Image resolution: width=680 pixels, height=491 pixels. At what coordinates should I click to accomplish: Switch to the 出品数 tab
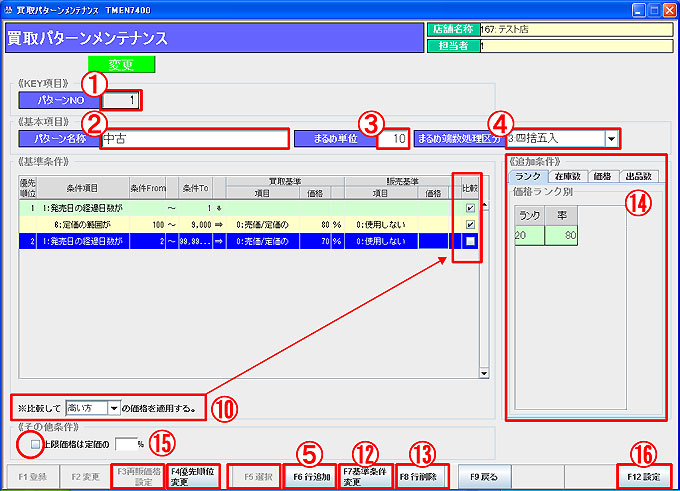(x=638, y=176)
